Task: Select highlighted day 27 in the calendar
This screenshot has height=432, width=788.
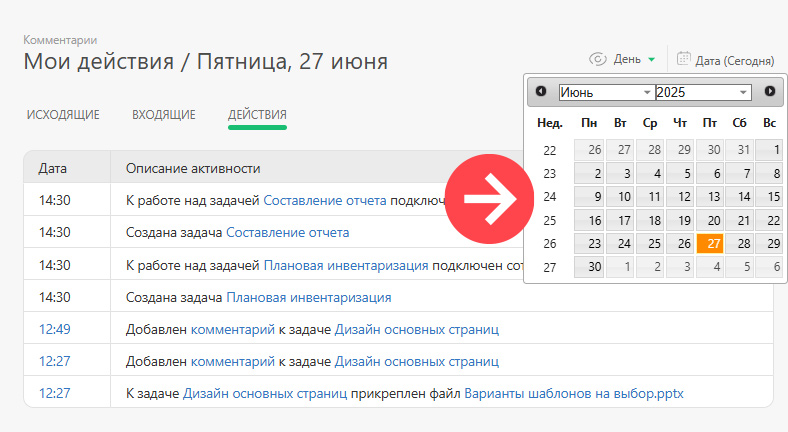Action: tap(710, 244)
